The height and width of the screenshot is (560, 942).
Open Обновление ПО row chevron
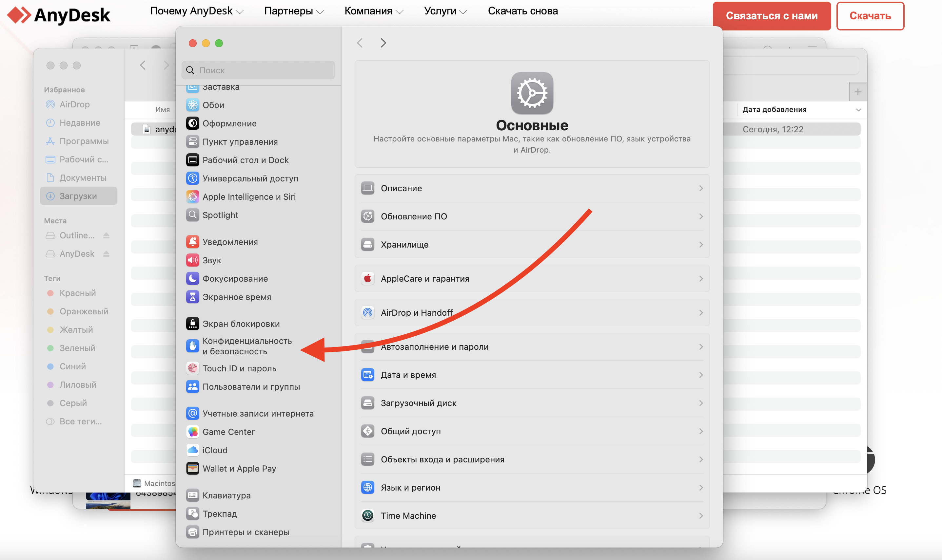pos(701,216)
